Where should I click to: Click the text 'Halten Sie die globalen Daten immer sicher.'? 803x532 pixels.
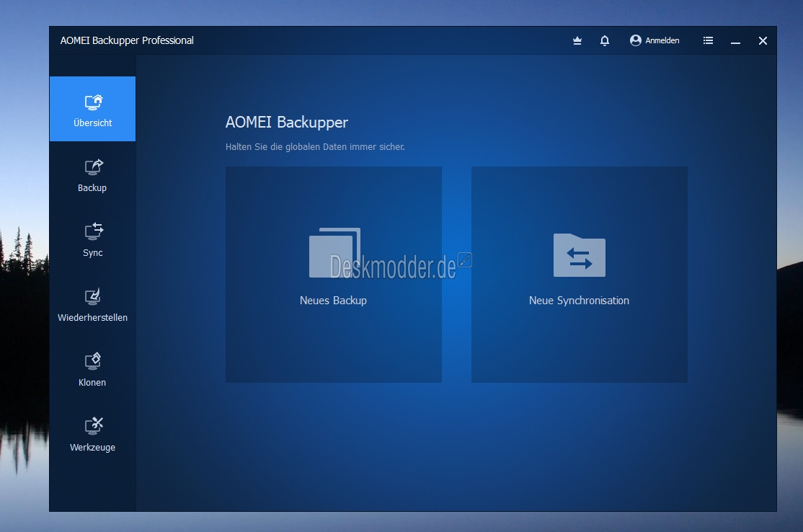click(315, 147)
